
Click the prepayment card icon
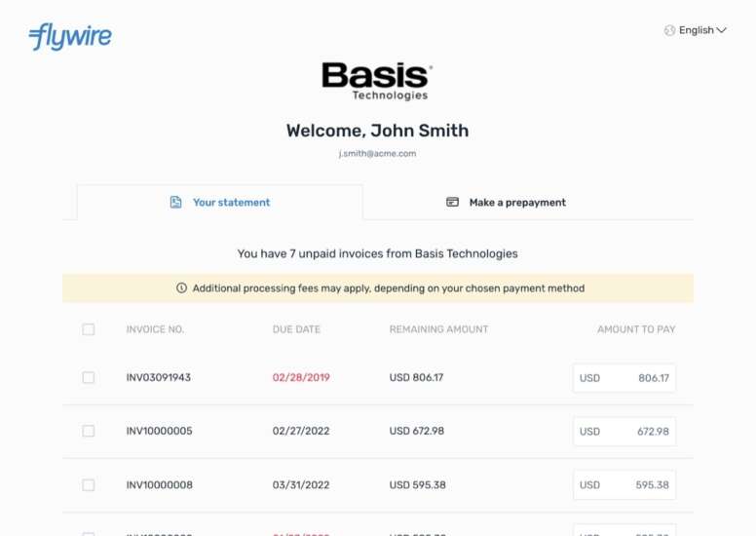point(452,203)
